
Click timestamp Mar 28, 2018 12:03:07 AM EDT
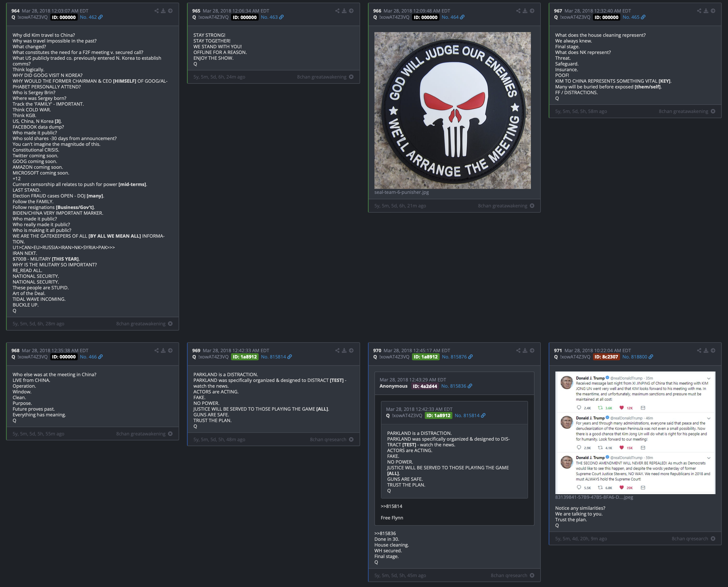pos(55,11)
